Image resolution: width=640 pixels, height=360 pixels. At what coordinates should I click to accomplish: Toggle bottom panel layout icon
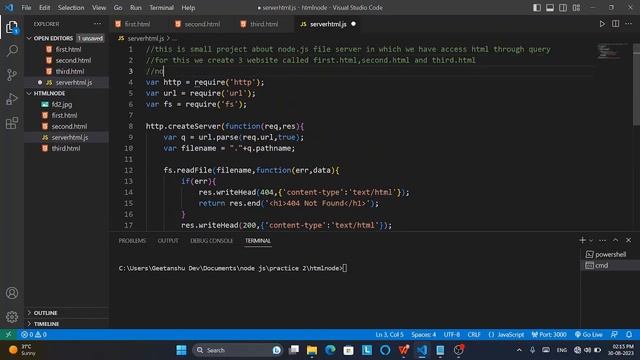click(550, 8)
